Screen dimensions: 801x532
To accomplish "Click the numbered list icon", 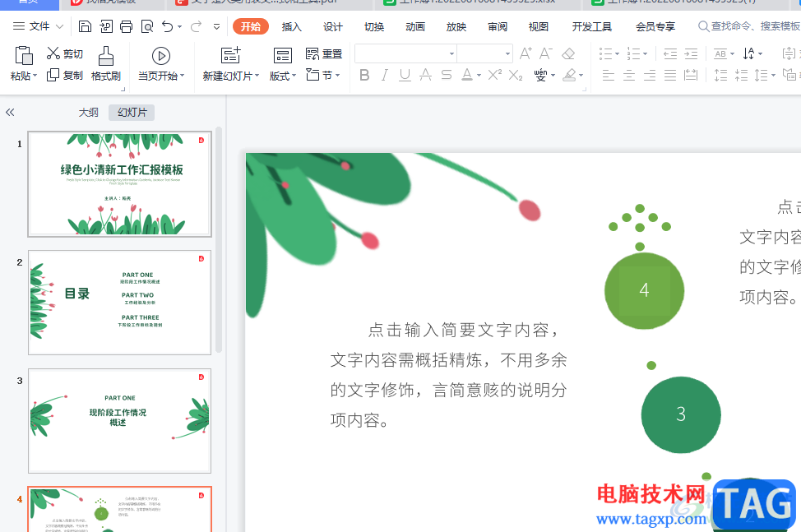I will (x=634, y=53).
